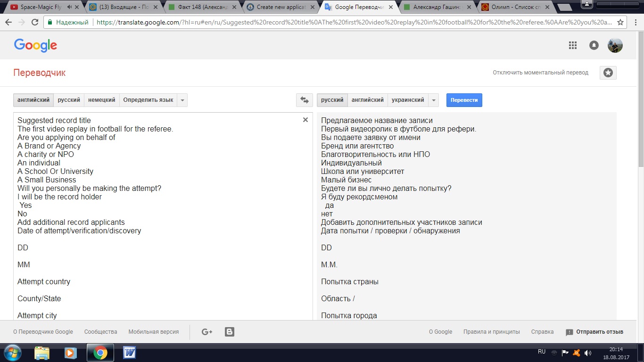View secure site padlock info

click(50, 22)
